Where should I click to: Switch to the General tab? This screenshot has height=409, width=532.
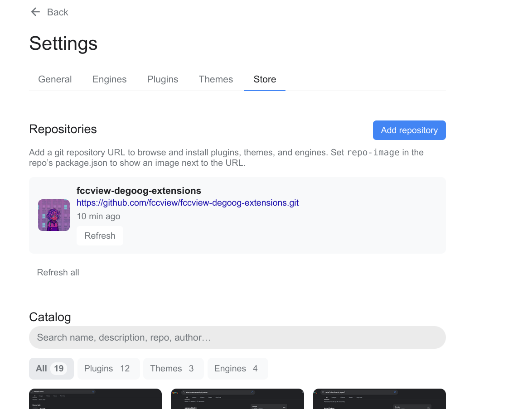pyautogui.click(x=55, y=79)
